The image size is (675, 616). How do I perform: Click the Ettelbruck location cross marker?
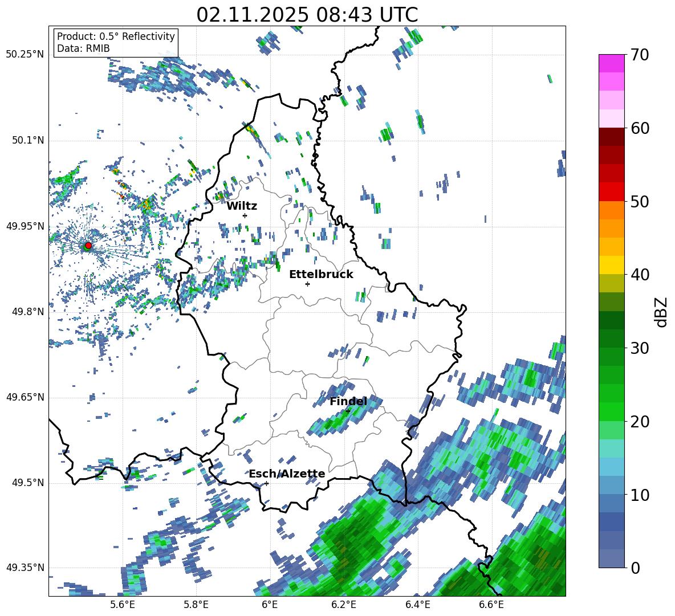point(307,284)
